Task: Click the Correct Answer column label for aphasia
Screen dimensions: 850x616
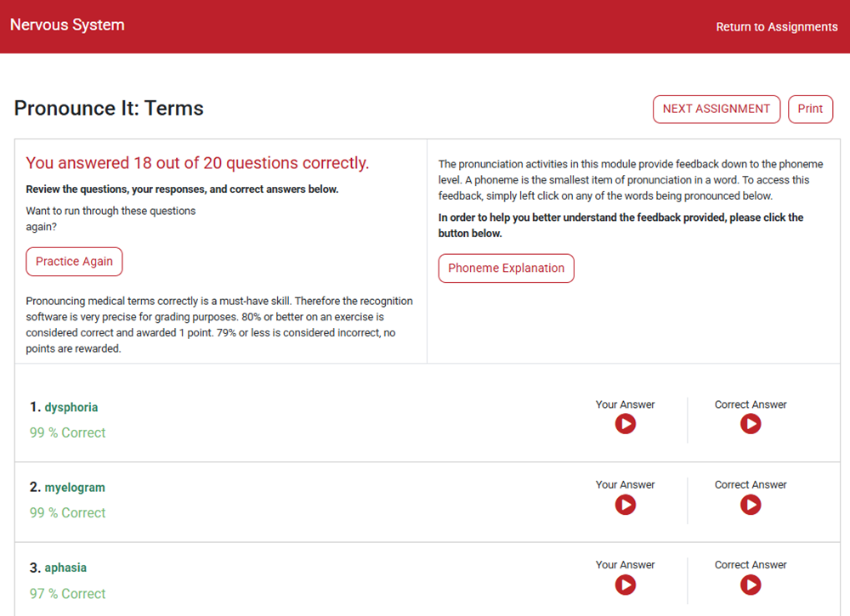Action: (750, 564)
